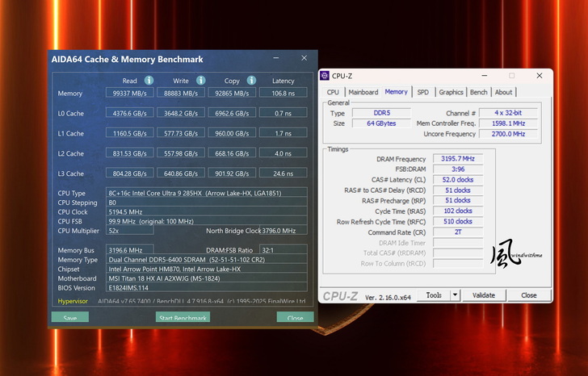Click the Memory Read value field
The height and width of the screenshot is (376, 588).
point(129,94)
